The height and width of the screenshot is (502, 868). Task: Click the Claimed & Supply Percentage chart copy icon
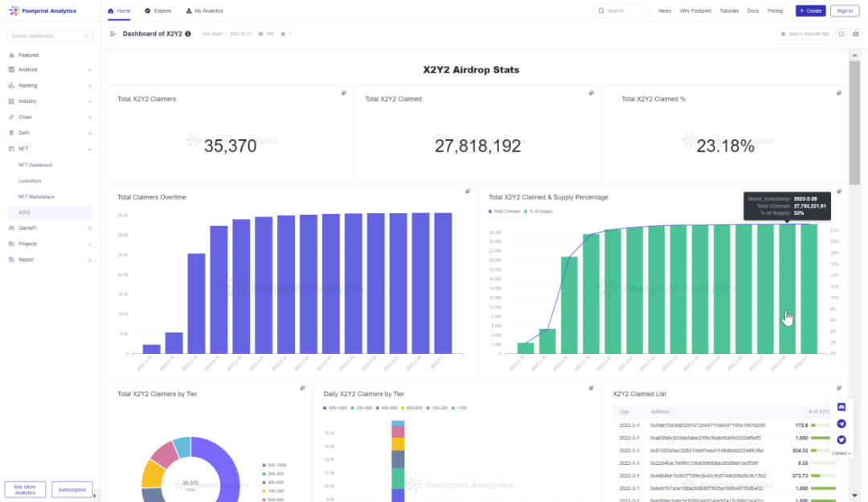point(839,191)
